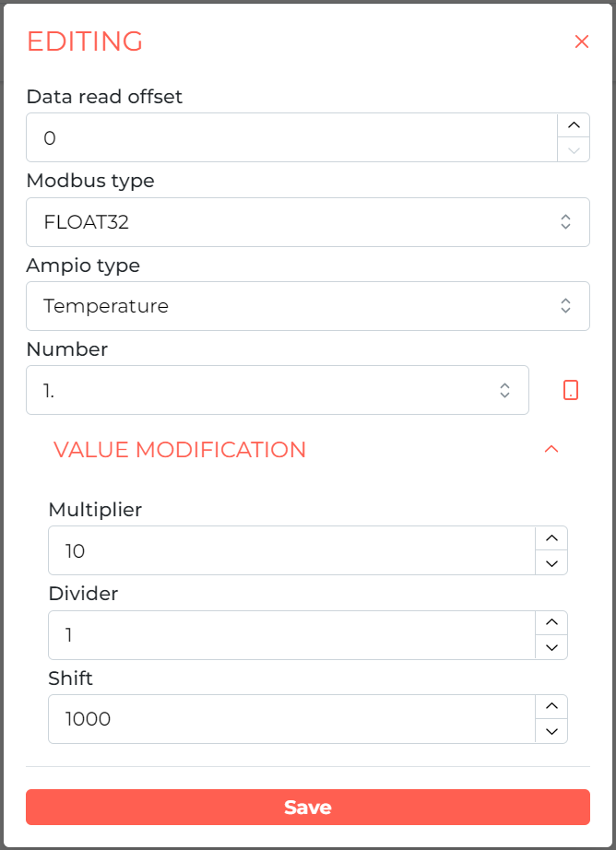Viewport: 616px width, 850px height.
Task: Click the red device icon beside Number
Action: [x=571, y=390]
